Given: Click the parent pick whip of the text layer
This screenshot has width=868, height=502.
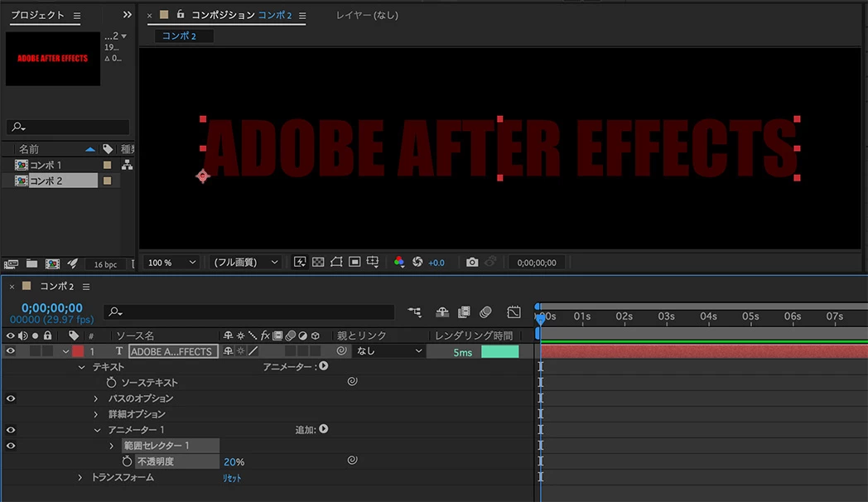Looking at the screenshot, I should pos(341,350).
